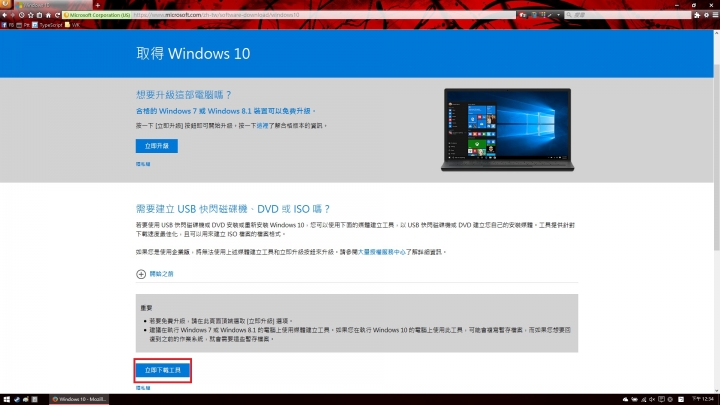The width and height of the screenshot is (720, 405).
Task: Click the 取得 Windows 10 heading
Action: point(193,54)
